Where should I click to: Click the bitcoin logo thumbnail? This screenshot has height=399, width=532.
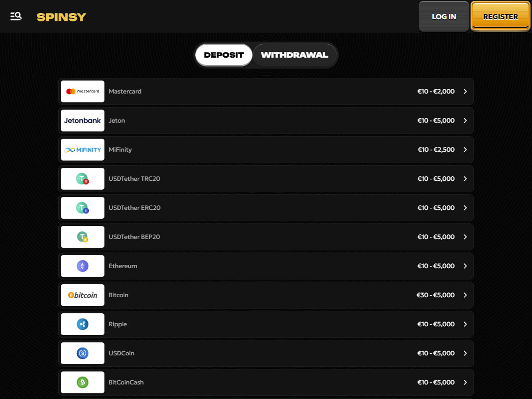[83, 295]
